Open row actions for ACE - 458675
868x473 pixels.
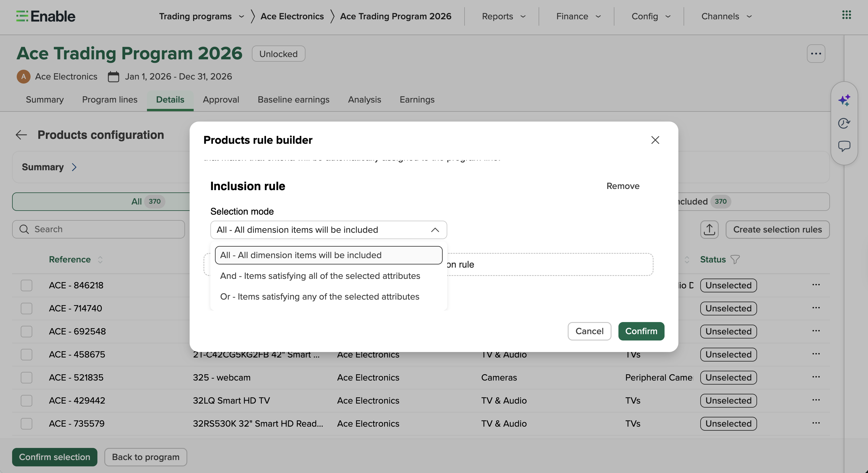[x=816, y=354]
